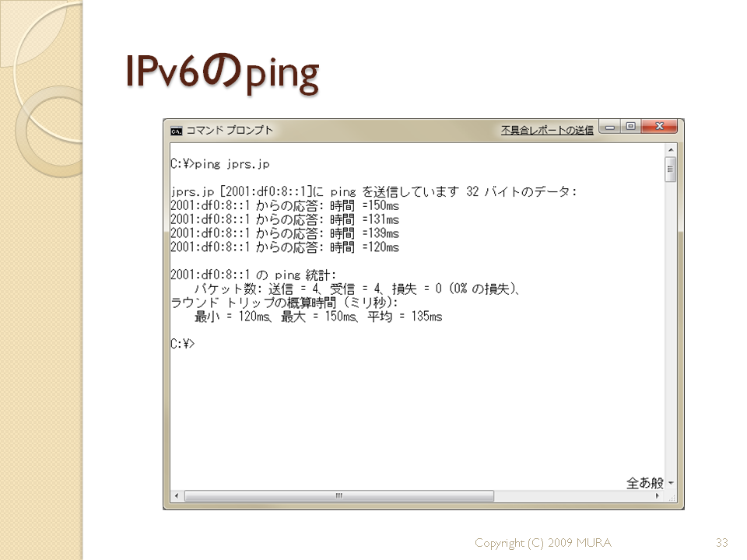Open the 不具合レポートの送信 link

pyautogui.click(x=547, y=130)
